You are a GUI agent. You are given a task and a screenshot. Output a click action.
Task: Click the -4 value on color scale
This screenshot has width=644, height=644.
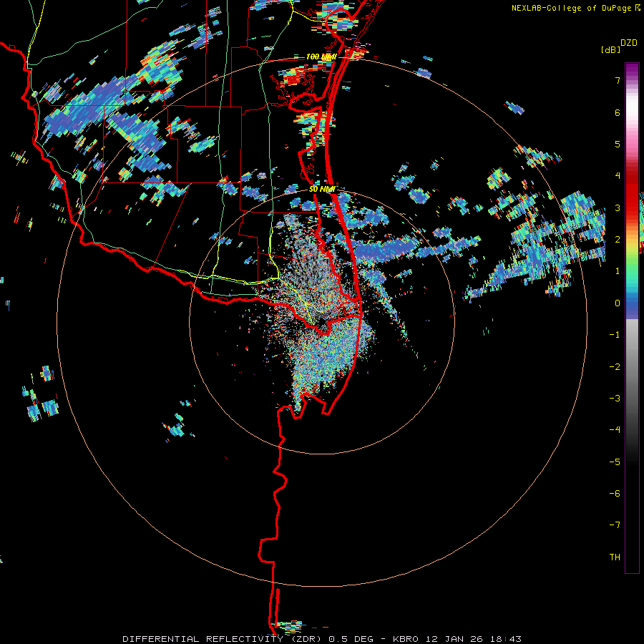(x=615, y=430)
